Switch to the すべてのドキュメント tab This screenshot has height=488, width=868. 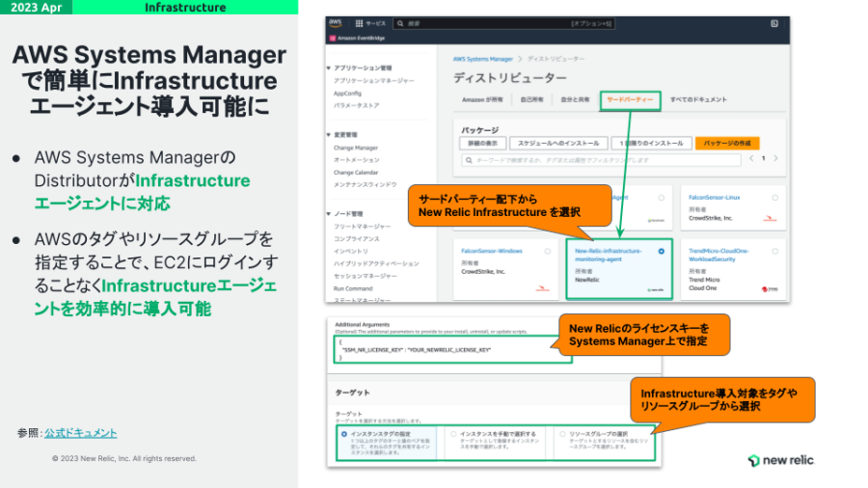tap(698, 100)
